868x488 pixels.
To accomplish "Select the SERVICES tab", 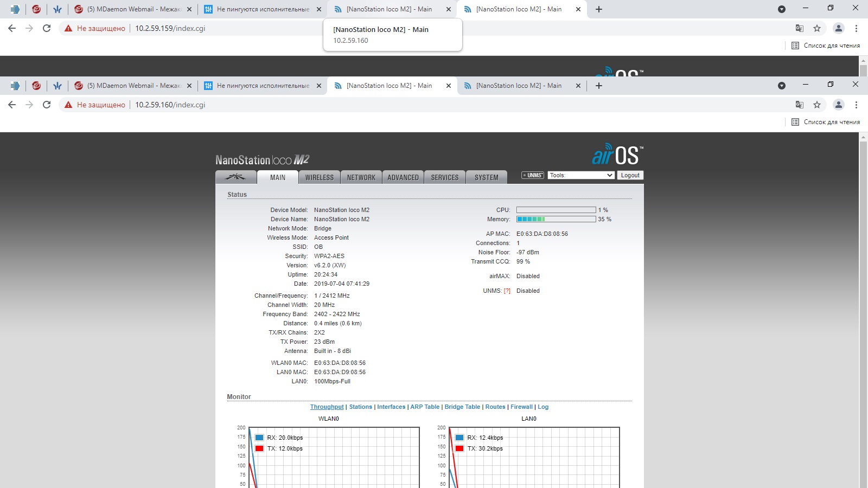I will coord(445,177).
